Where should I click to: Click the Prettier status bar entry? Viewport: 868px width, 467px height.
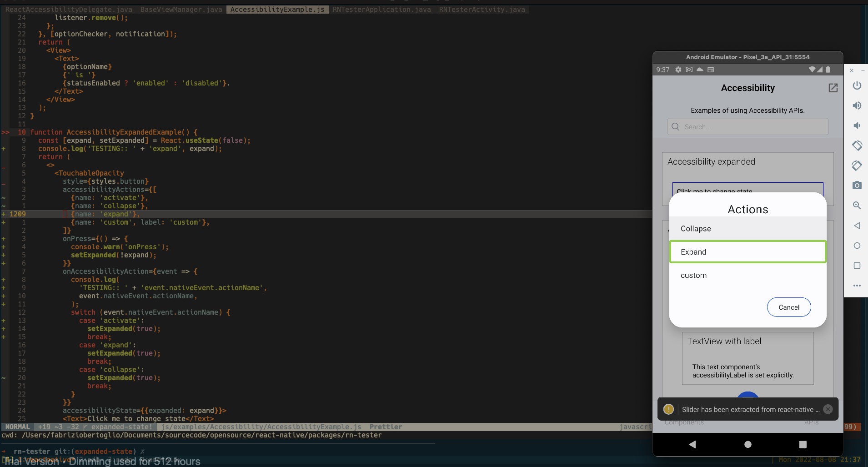coord(386,427)
